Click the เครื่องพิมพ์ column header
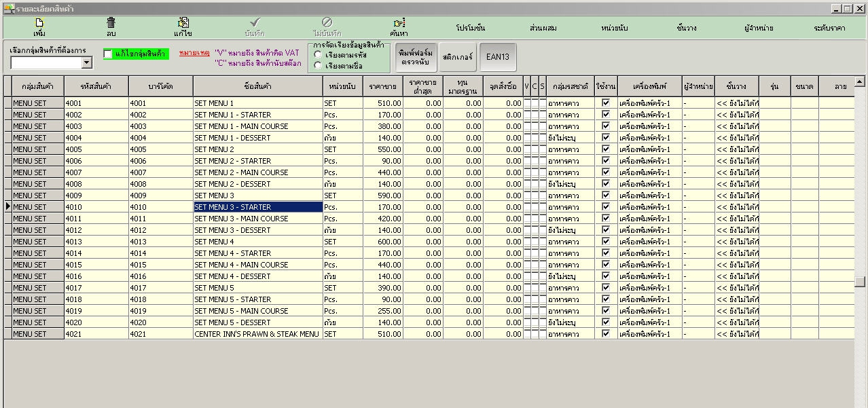The height and width of the screenshot is (408, 868). coord(650,86)
